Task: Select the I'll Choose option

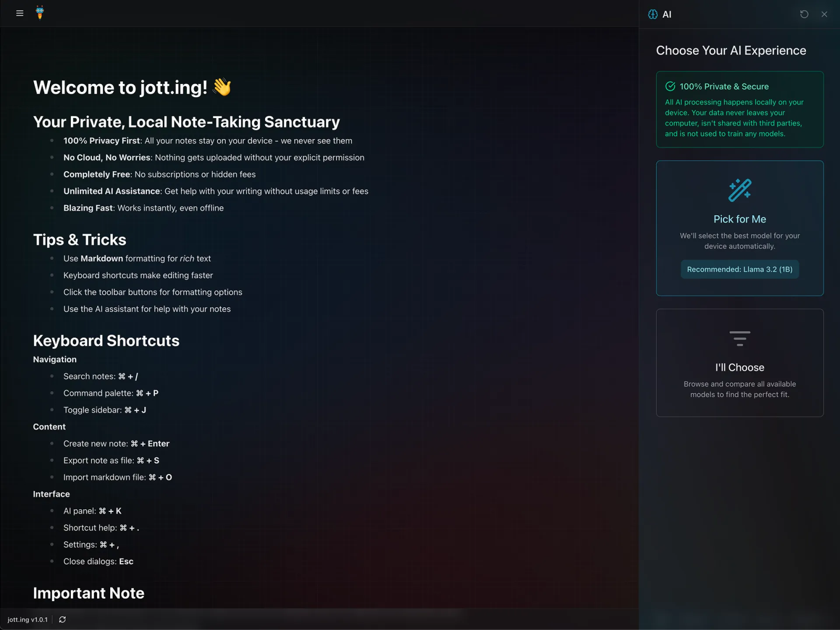Action: 739,367
